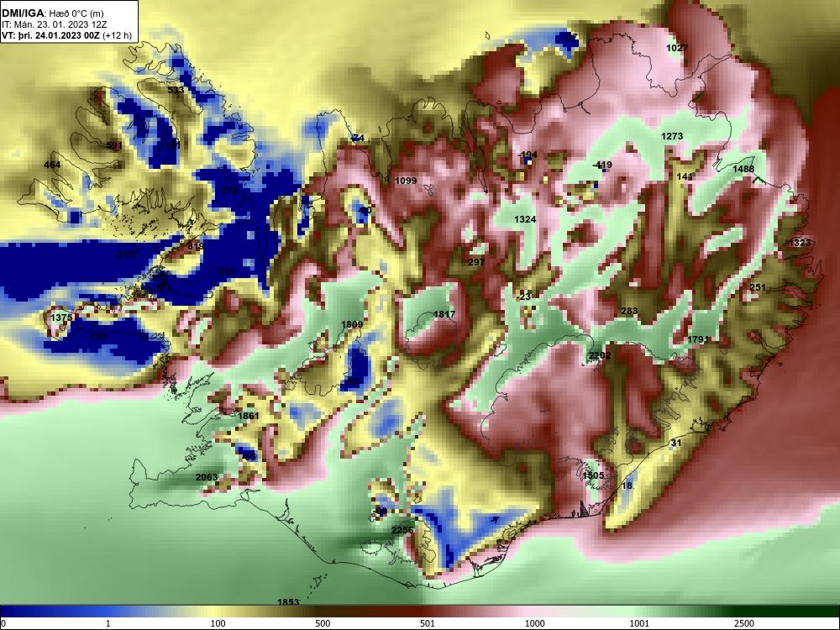The width and height of the screenshot is (840, 630).
Task: Click the map value 1375
Action: click(61, 318)
